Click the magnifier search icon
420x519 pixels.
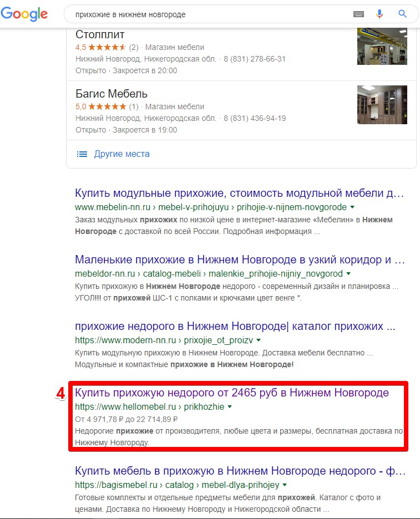(x=402, y=14)
